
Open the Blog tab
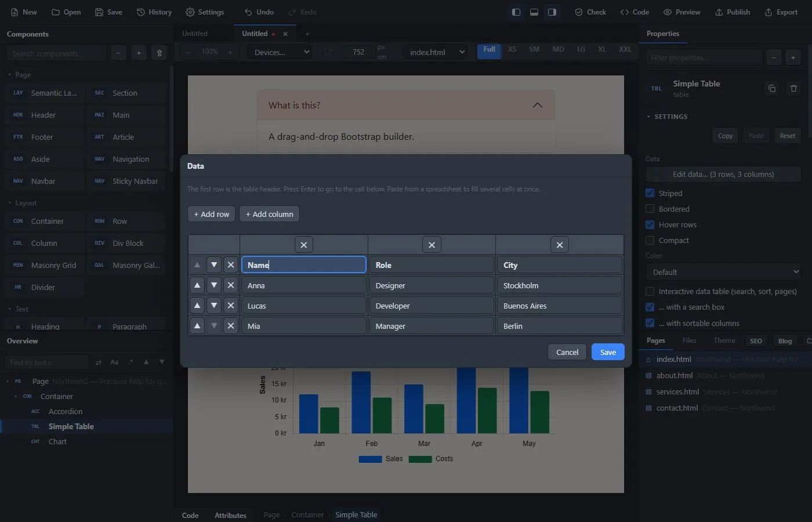coord(785,341)
